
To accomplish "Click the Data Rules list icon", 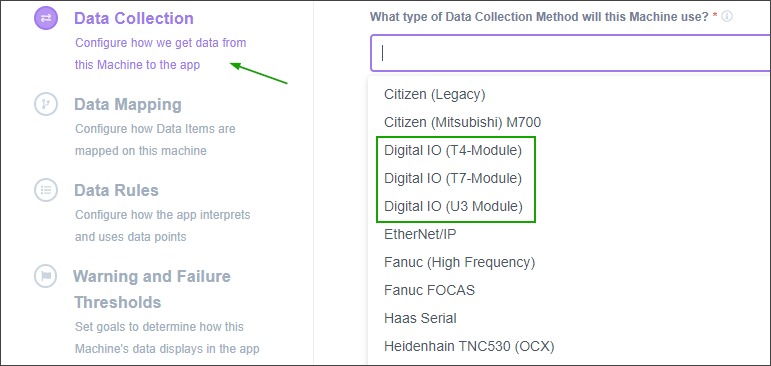I will [46, 190].
